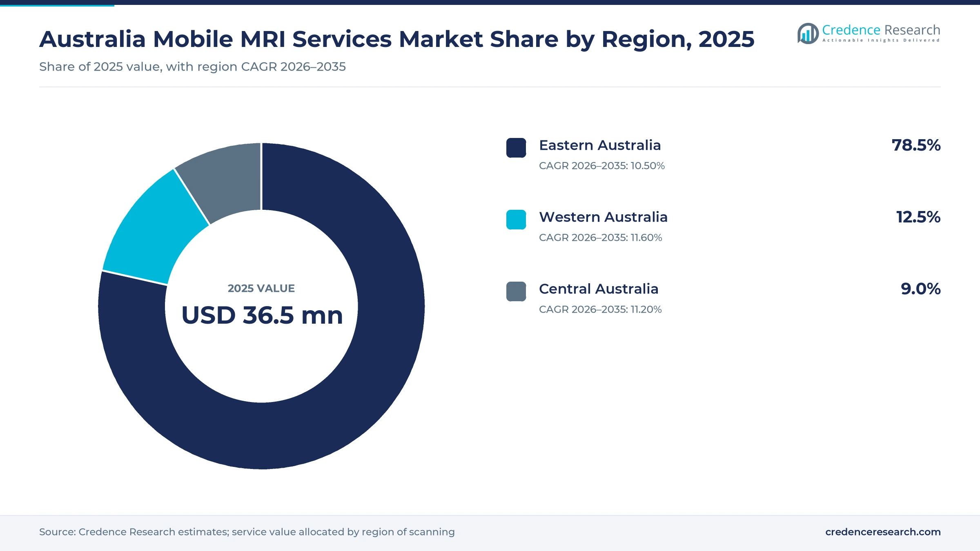Click the 'Eastern Australia' legend label
Viewport: 980px width, 551px height.
(600, 145)
